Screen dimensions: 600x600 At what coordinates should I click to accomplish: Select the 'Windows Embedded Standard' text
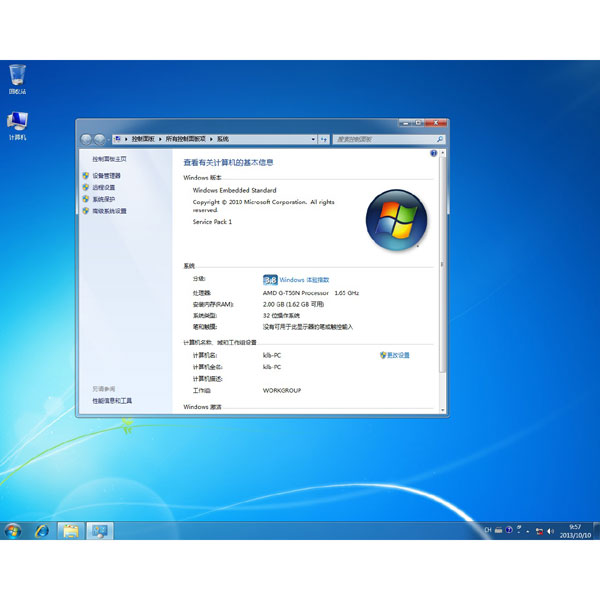pyautogui.click(x=235, y=190)
